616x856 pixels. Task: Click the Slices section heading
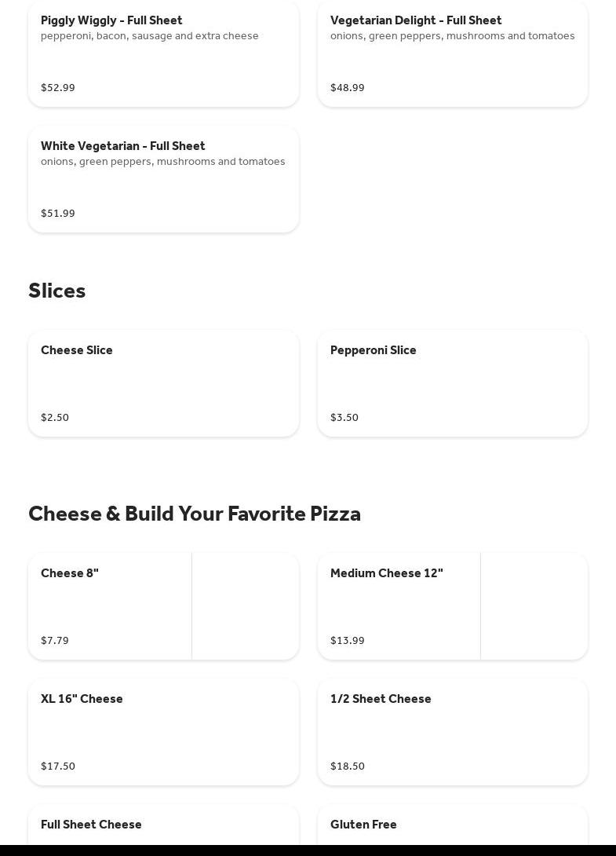tap(57, 291)
